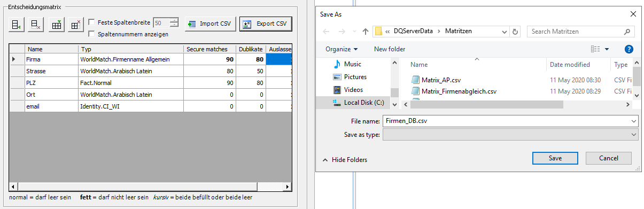Click the WorldMatch.Firmenname Allgemein type cell

pos(130,59)
